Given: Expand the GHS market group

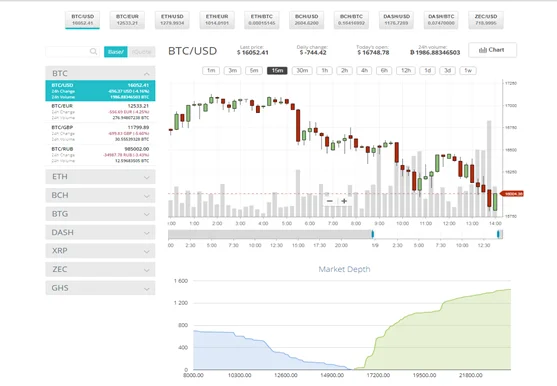Looking at the screenshot, I should tap(100, 288).
